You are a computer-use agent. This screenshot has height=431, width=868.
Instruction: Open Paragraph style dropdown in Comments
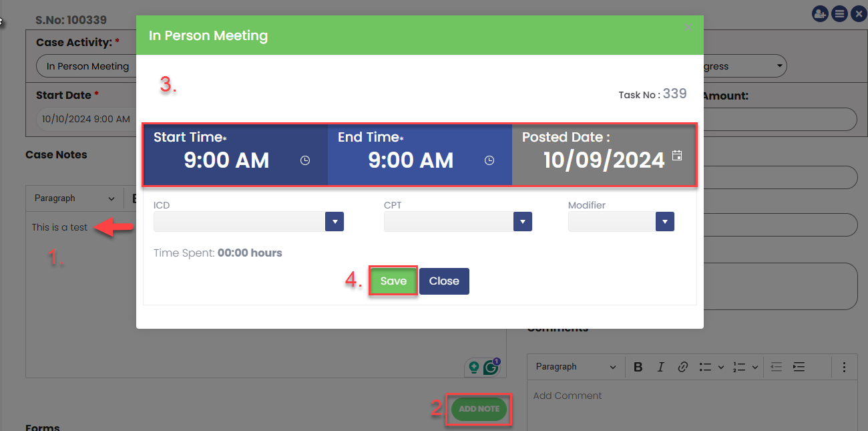576,367
